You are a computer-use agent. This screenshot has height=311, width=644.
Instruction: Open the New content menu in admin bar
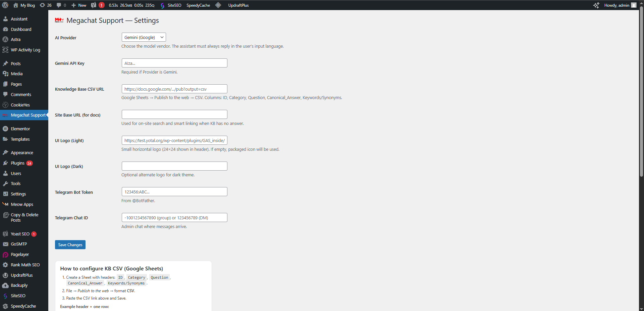tap(79, 5)
